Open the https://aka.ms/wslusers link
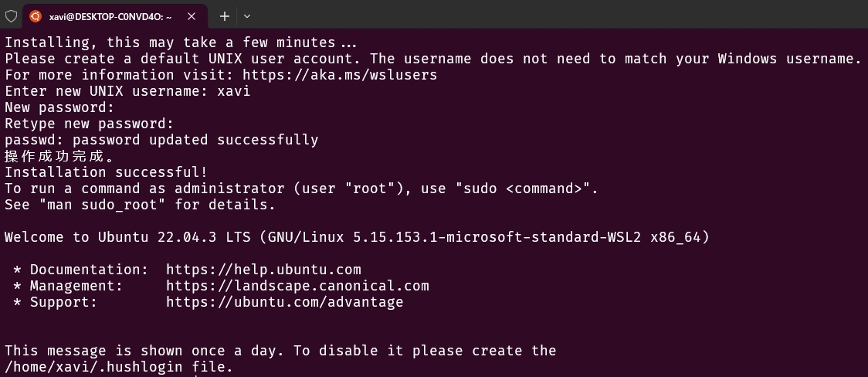 coord(340,75)
